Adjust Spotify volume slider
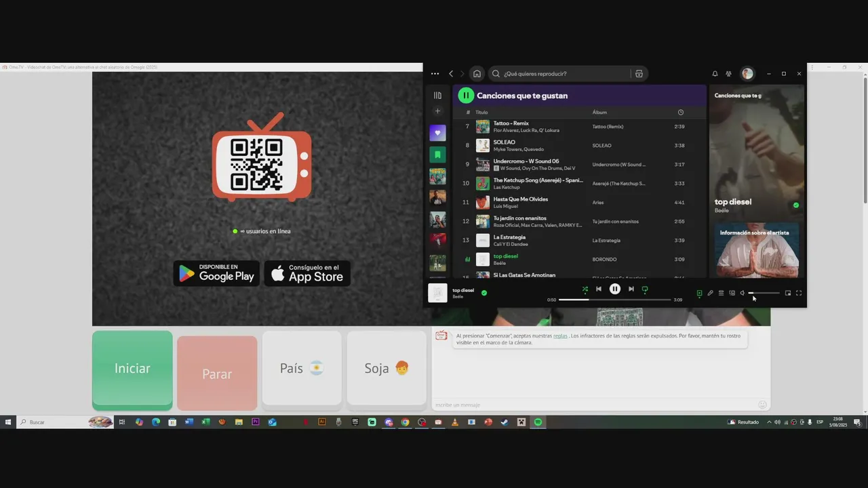Screen dimensions: 868x488 tap(764, 293)
